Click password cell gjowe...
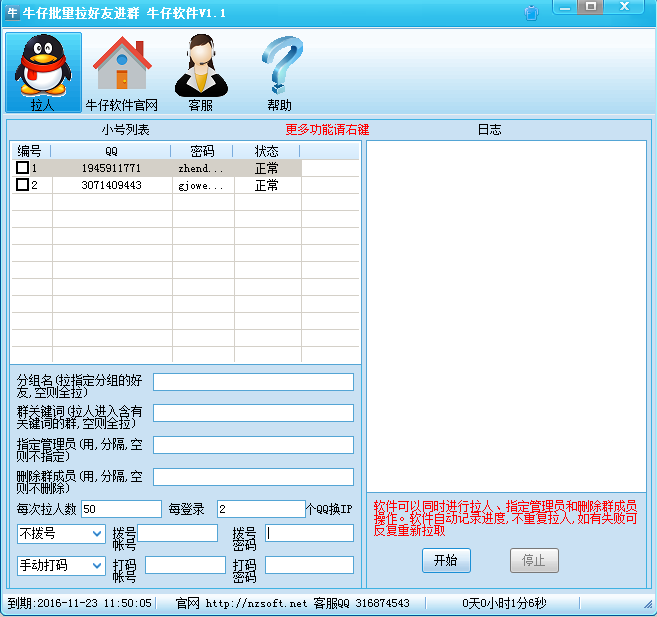Viewport: 657px width, 617px height. pyautogui.click(x=201, y=186)
